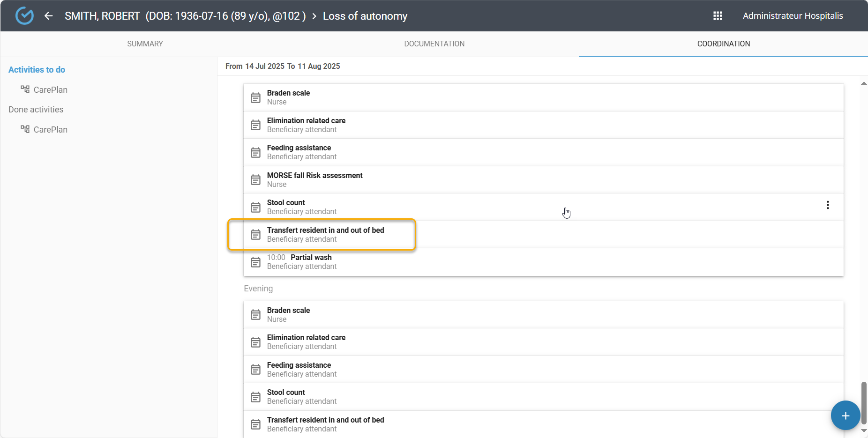
Task: Open Stool count three-dot options menu
Action: point(828,205)
